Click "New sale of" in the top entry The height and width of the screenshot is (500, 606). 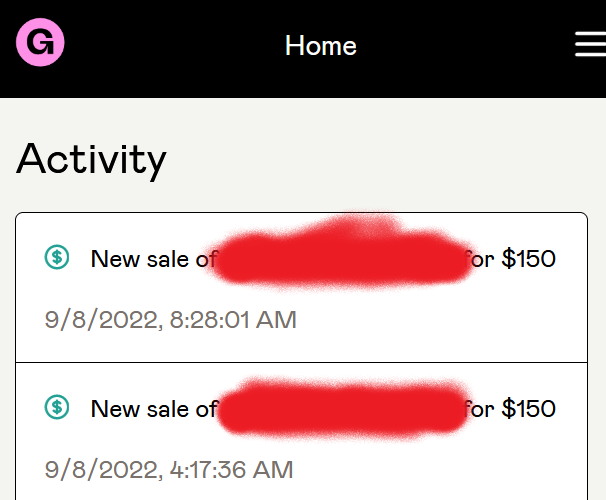(x=154, y=259)
